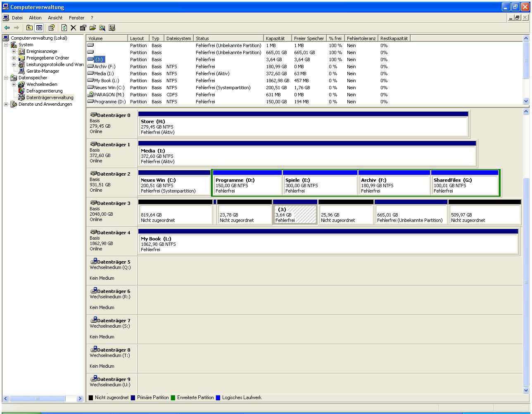Click the green Erweiterte Partition legend swatch
532x414 pixels.
pyautogui.click(x=173, y=397)
